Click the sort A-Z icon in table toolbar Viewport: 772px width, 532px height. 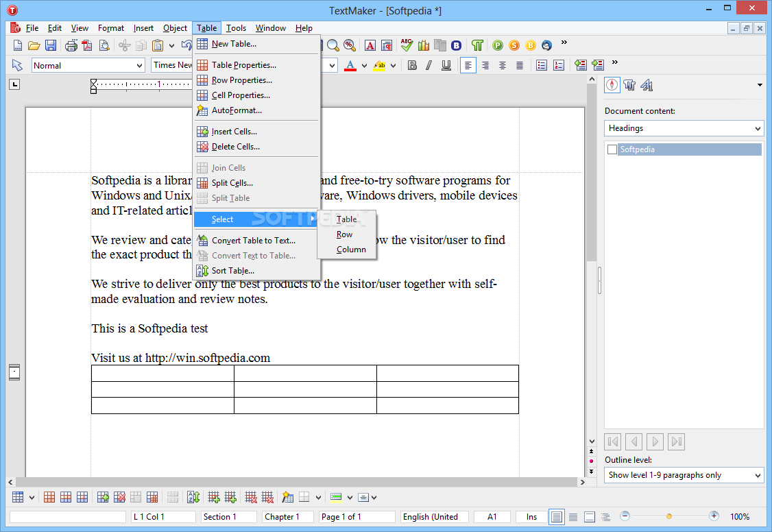point(193,498)
